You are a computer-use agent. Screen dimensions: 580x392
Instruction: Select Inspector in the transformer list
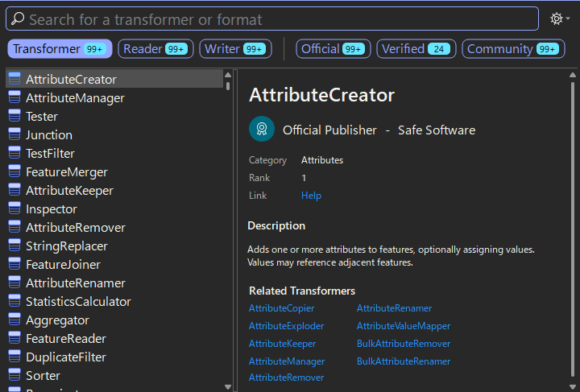tap(114, 208)
